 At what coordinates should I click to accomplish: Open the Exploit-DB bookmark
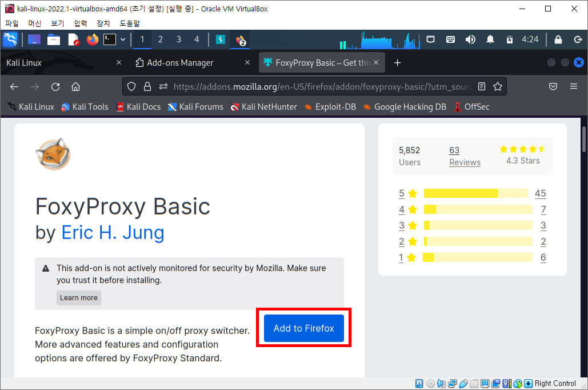pyautogui.click(x=330, y=107)
